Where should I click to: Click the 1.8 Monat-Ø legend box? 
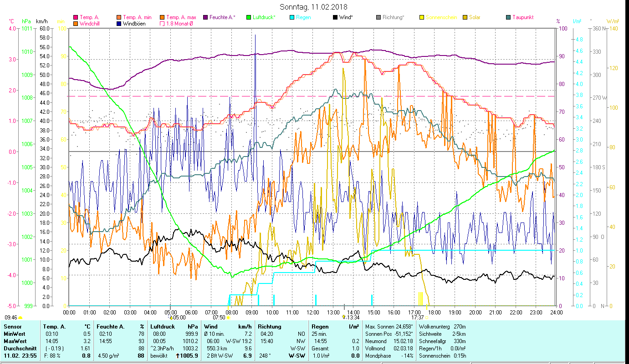point(163,24)
